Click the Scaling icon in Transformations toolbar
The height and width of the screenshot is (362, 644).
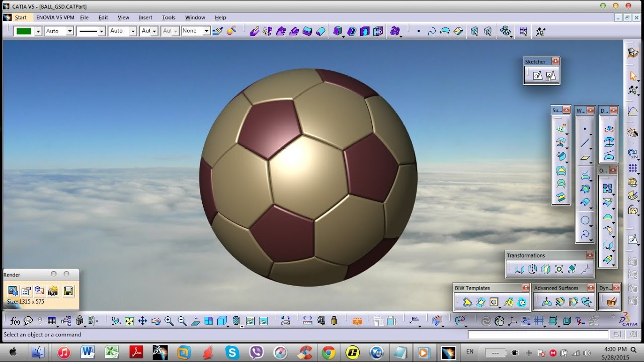(559, 269)
